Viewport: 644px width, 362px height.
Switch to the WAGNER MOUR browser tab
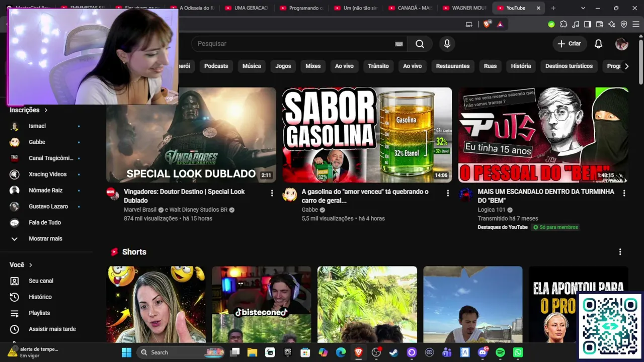(x=464, y=8)
